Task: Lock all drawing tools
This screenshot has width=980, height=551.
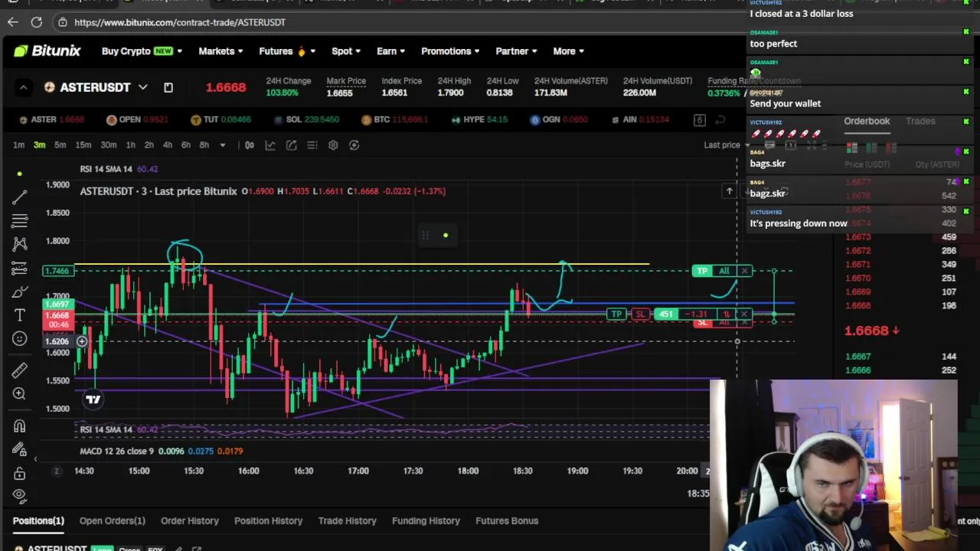Action: click(x=20, y=474)
